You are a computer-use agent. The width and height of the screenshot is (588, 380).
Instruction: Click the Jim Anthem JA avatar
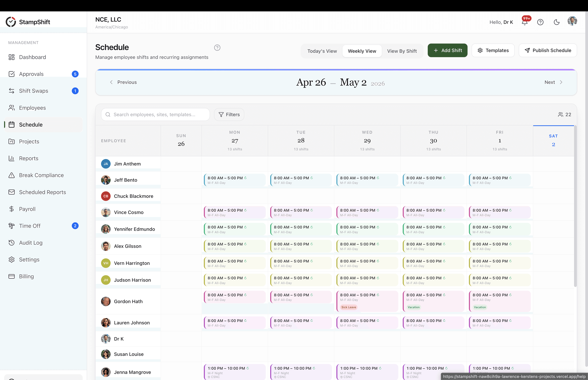click(106, 164)
